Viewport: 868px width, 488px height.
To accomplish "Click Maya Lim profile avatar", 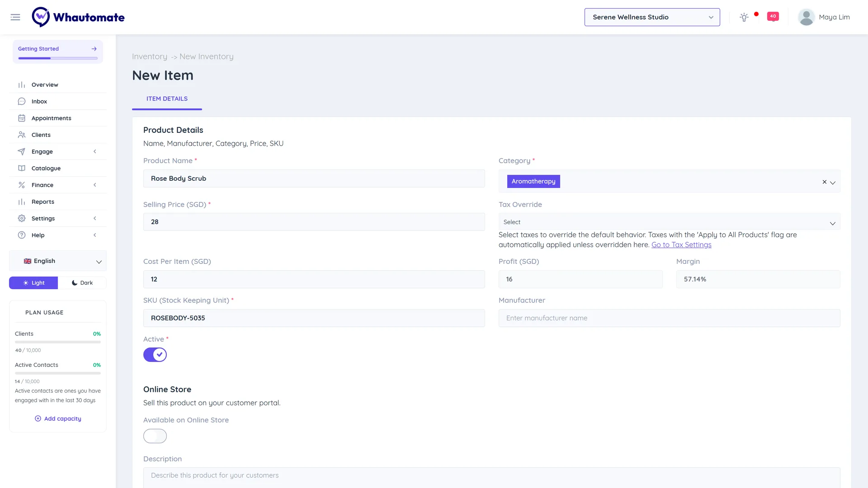I will coord(807,17).
